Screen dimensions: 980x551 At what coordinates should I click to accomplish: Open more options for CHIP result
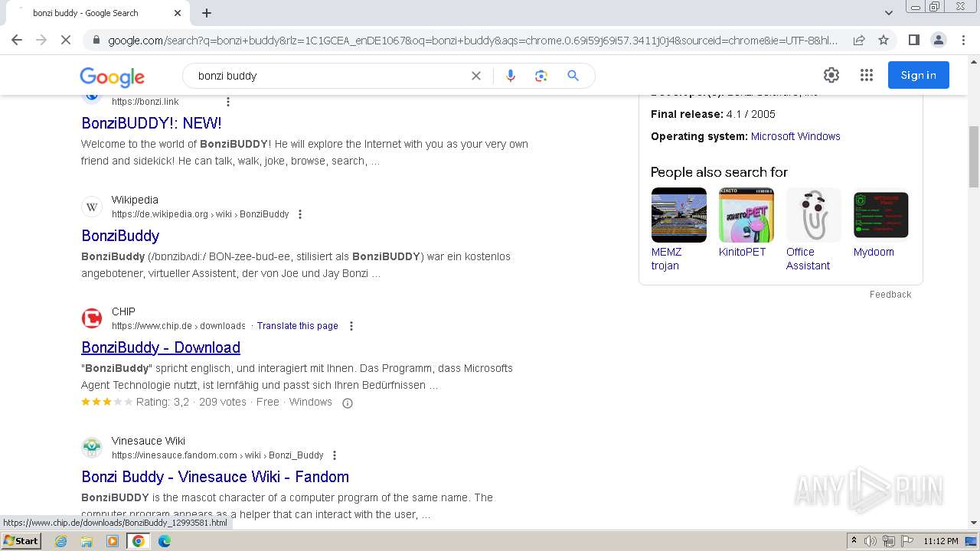point(351,326)
